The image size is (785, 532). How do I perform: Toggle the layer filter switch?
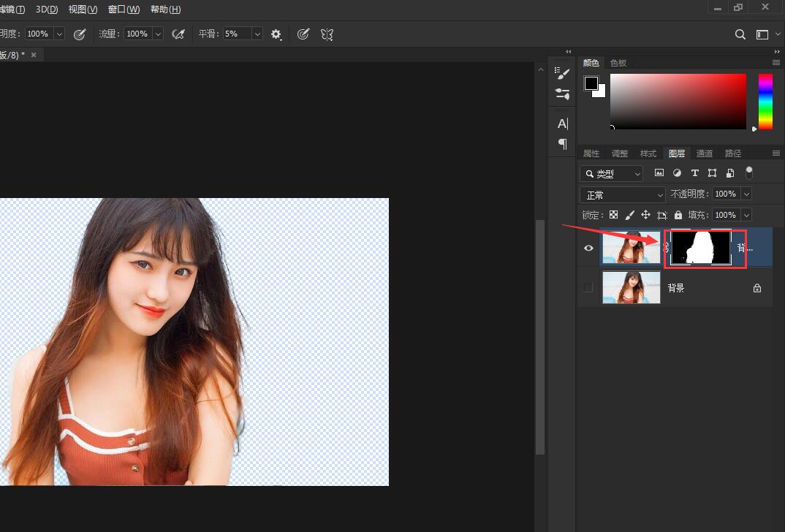click(x=748, y=173)
